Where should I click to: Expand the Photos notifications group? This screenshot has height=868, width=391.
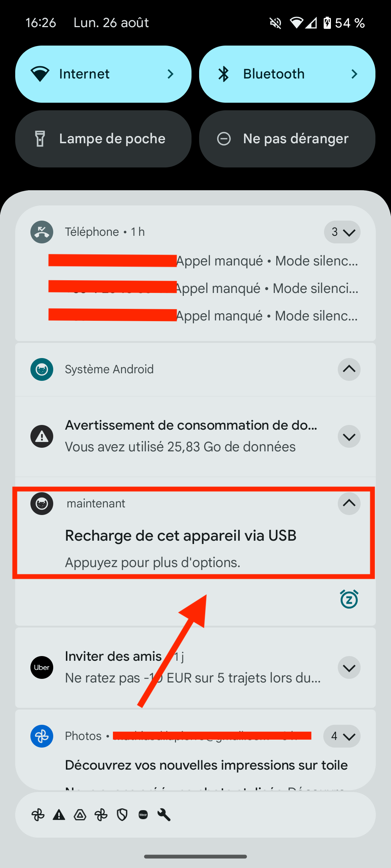[x=342, y=736]
